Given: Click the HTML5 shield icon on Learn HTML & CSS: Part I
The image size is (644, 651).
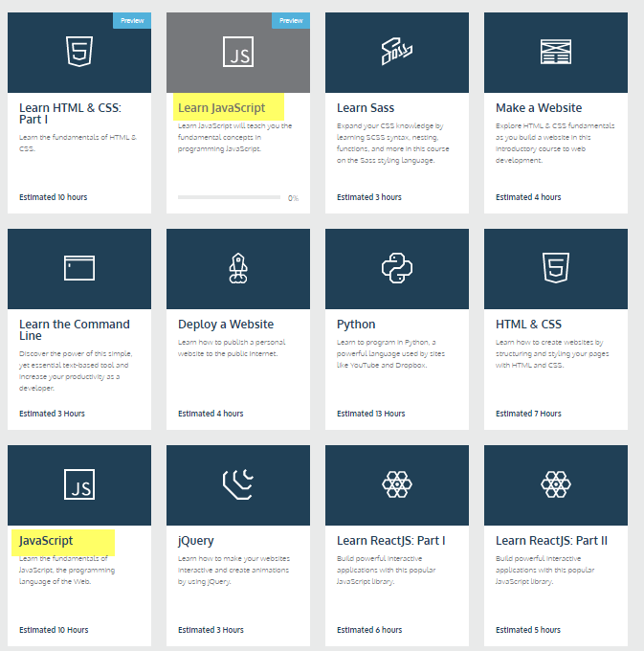Looking at the screenshot, I should pyautogui.click(x=79, y=52).
